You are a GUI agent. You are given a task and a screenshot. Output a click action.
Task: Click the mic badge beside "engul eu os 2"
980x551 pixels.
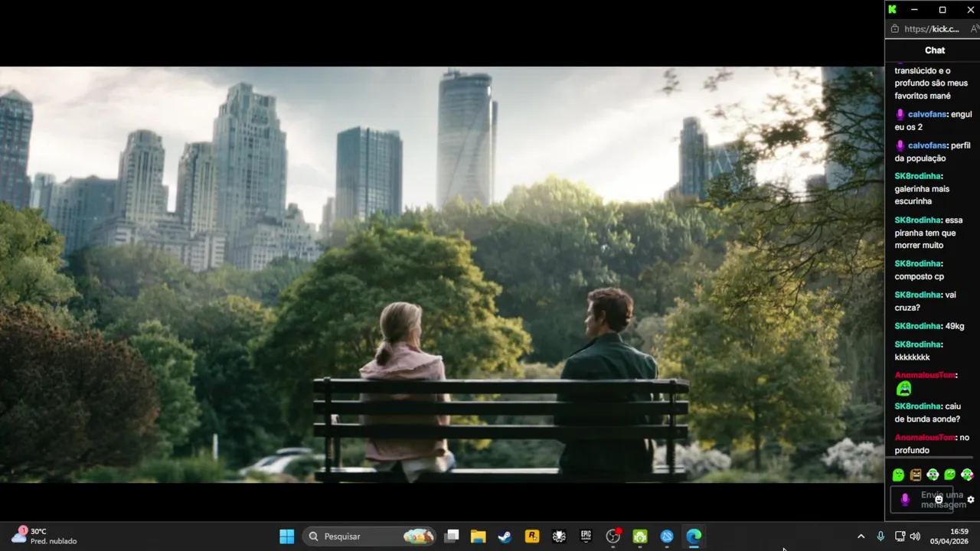pyautogui.click(x=900, y=114)
